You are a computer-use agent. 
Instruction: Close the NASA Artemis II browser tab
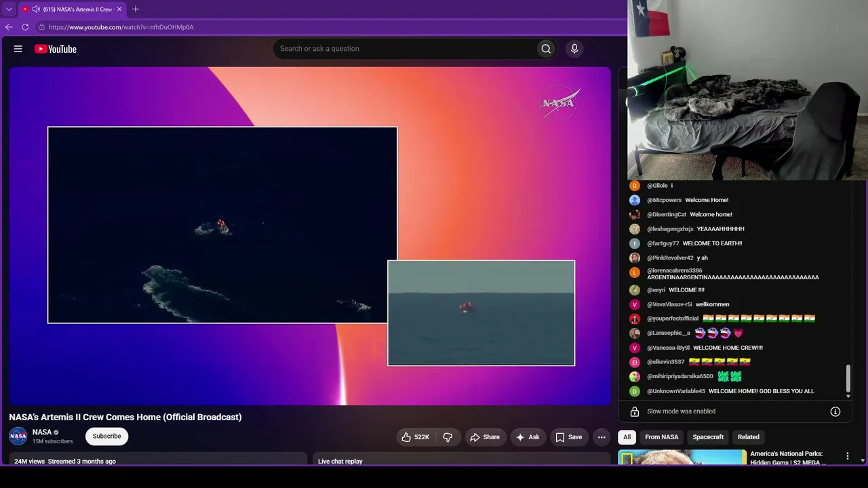(x=119, y=9)
